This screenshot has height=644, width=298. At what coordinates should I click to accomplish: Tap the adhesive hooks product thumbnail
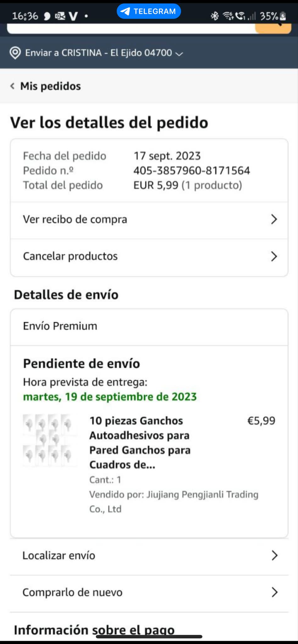tap(49, 440)
